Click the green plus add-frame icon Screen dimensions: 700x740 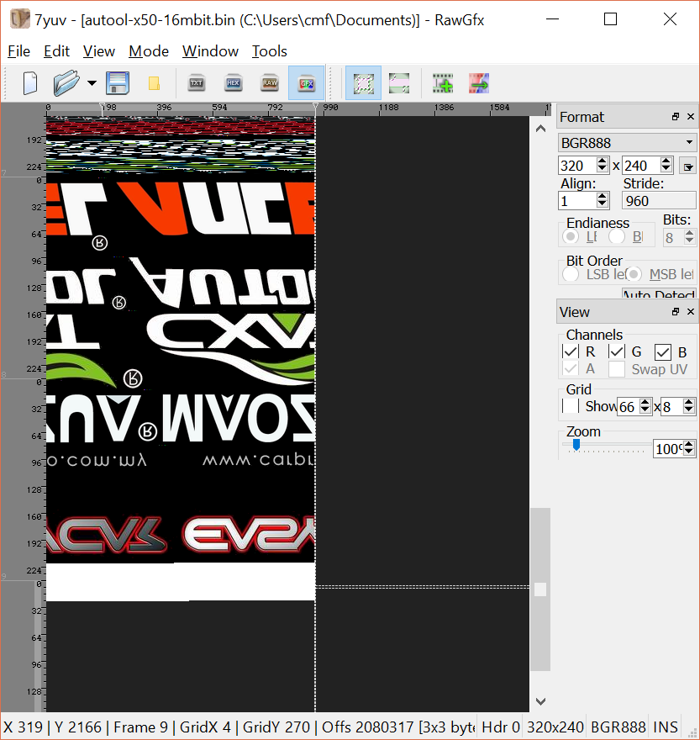coord(443,83)
